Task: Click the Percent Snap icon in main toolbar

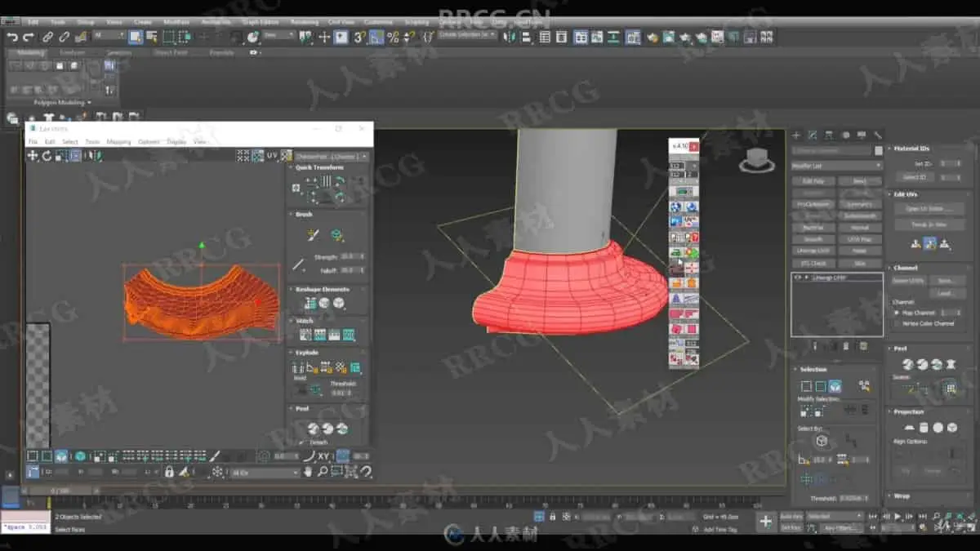Action: click(393, 37)
